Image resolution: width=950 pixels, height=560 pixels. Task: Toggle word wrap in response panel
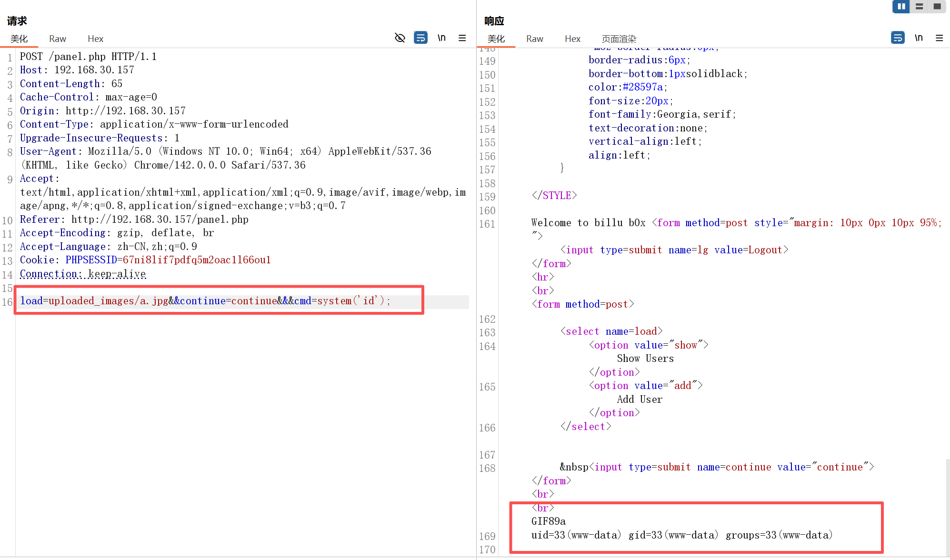pos(898,38)
